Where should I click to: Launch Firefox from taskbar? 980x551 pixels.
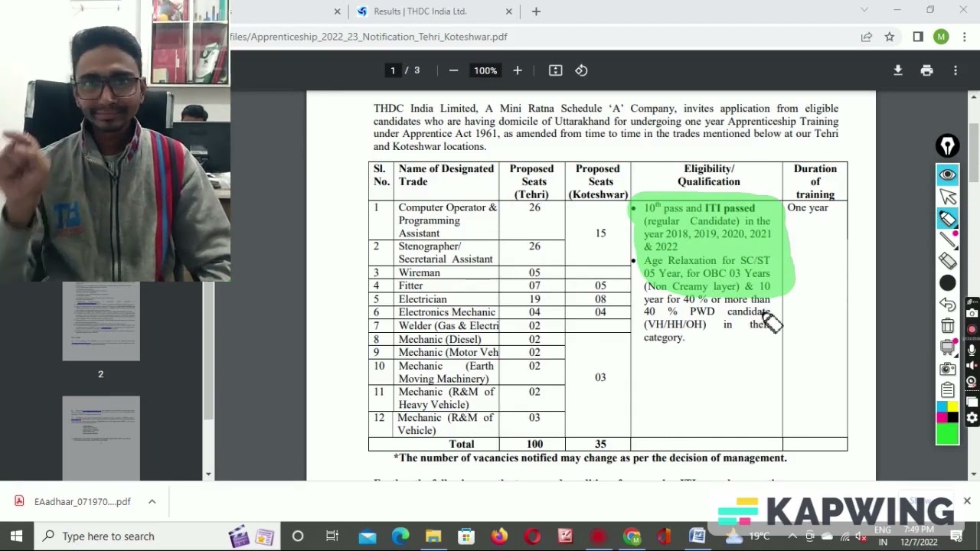tap(499, 536)
